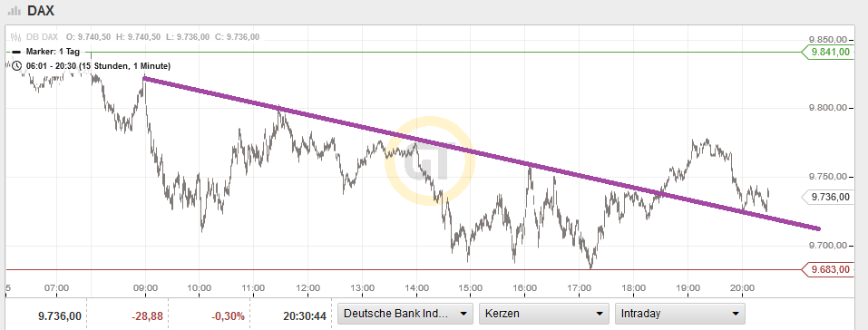
Task: Click the "9.750,00" price axis label
Action: (x=828, y=177)
